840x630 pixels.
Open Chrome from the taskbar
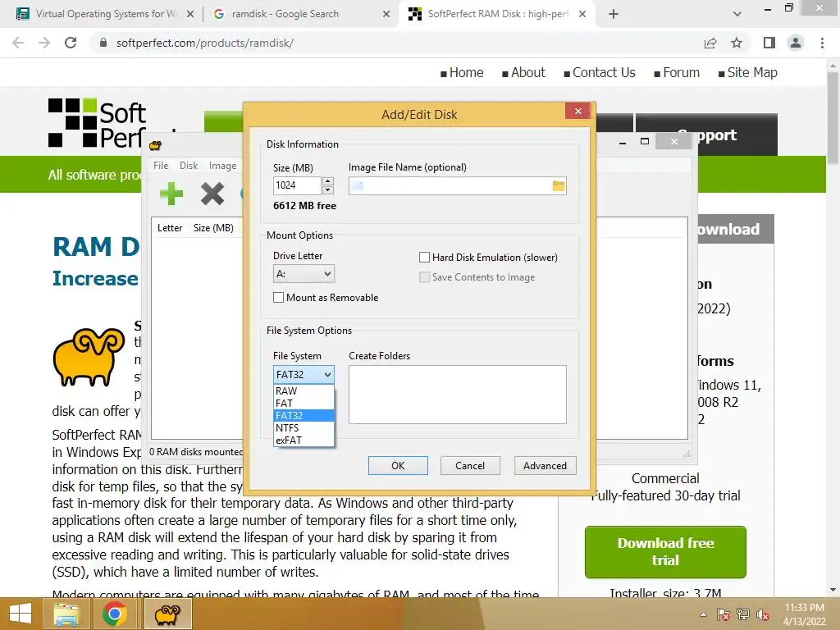(114, 614)
